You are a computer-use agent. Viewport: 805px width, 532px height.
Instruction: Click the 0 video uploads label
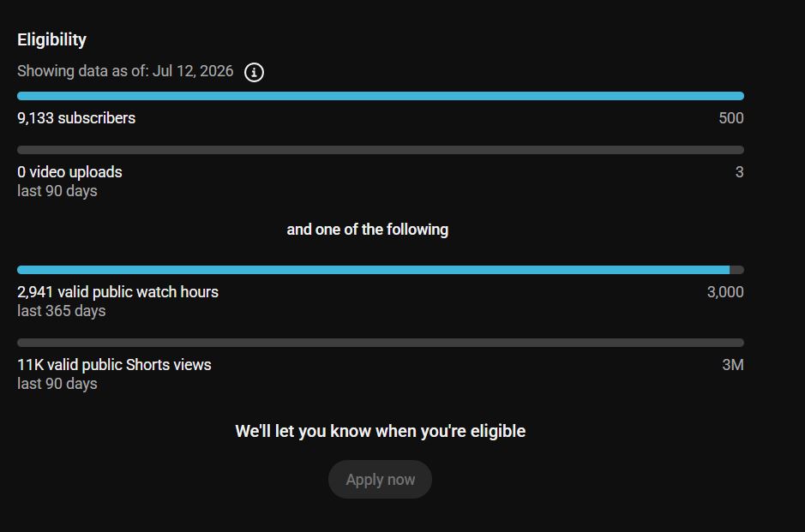click(69, 172)
